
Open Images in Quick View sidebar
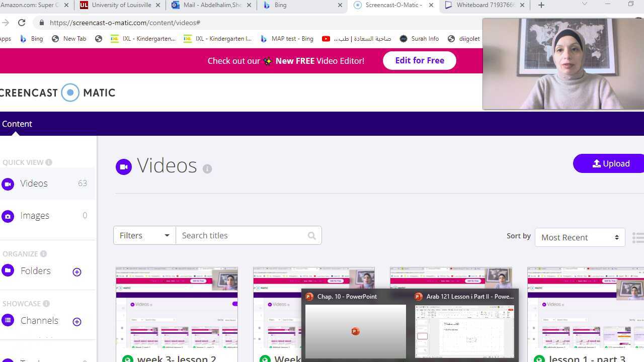point(48,216)
